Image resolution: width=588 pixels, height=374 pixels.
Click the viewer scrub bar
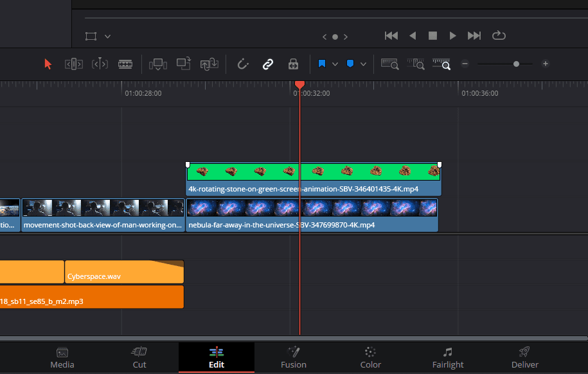[x=336, y=17]
